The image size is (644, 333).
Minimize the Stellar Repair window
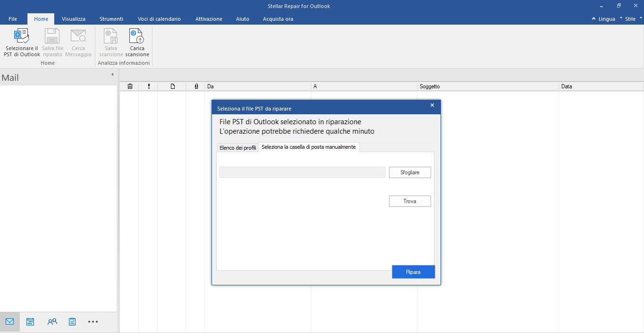[x=602, y=6]
